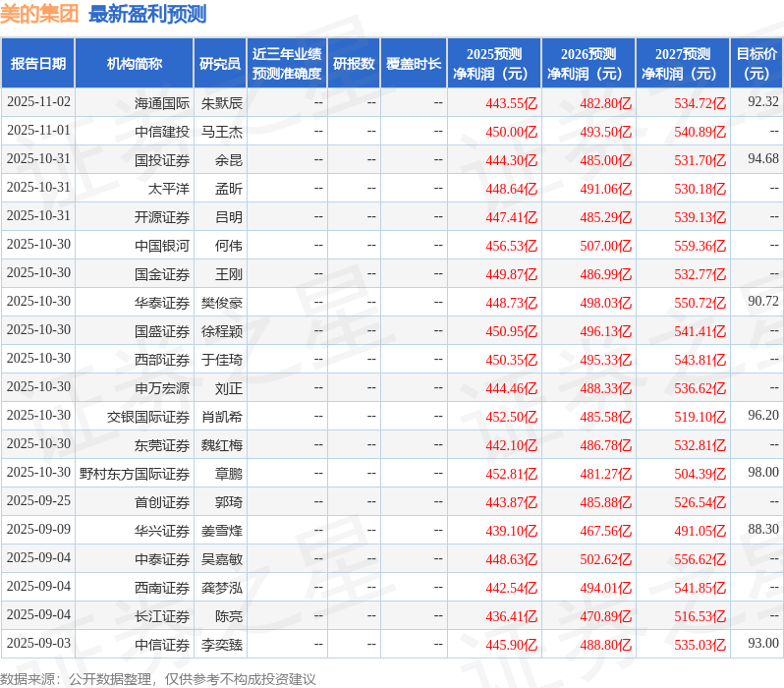The height and width of the screenshot is (688, 784).
Task: Click the 559.36亿 profit value
Action: pyautogui.click(x=700, y=246)
